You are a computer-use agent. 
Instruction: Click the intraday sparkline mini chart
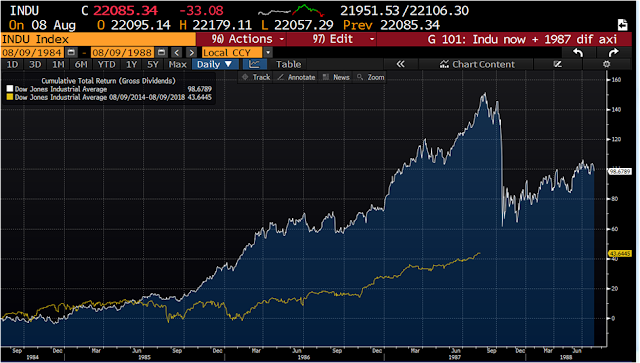pyautogui.click(x=291, y=10)
